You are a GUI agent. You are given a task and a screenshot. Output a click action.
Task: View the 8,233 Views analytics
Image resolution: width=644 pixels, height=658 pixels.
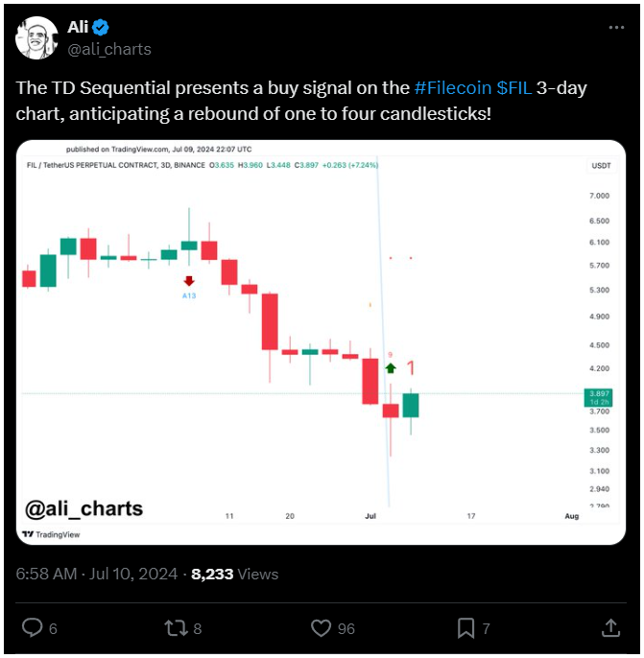(x=235, y=574)
